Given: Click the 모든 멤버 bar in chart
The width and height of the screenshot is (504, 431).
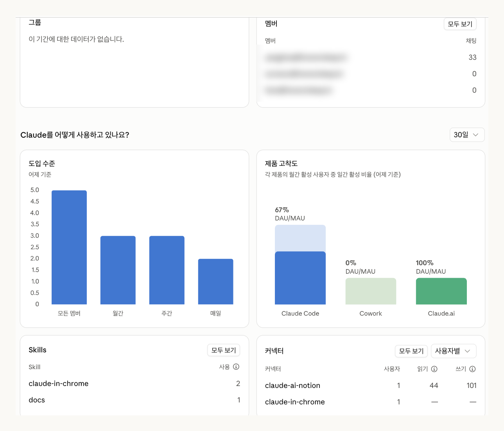Looking at the screenshot, I should tap(69, 247).
